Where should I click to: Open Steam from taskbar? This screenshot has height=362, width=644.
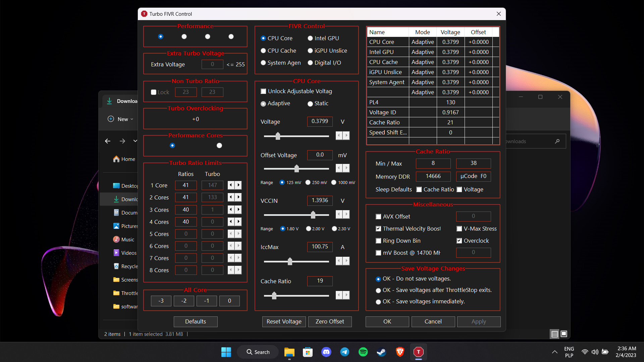click(381, 352)
